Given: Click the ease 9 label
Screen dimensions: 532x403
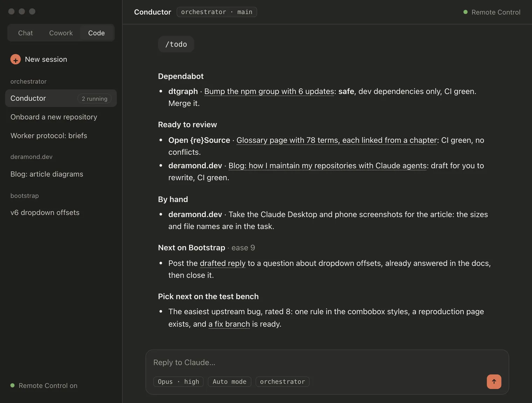Looking at the screenshot, I should tap(243, 248).
